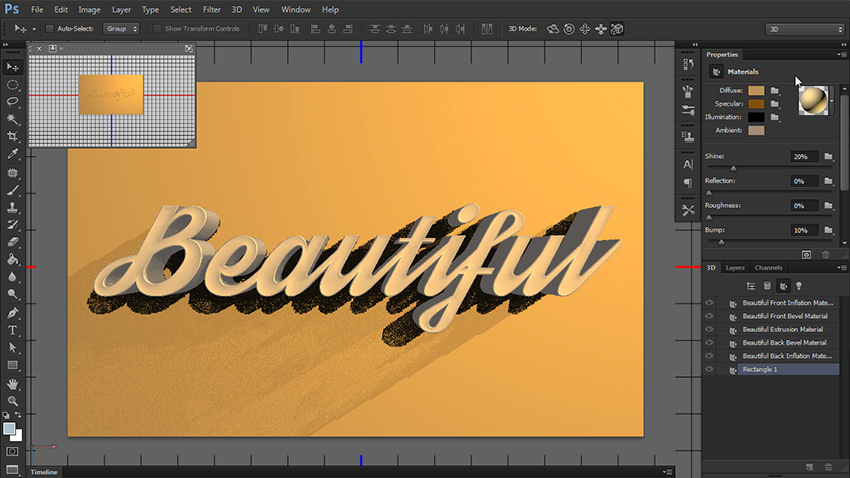Open the Timeline panel
Screen dimensions: 850x478
(x=44, y=472)
